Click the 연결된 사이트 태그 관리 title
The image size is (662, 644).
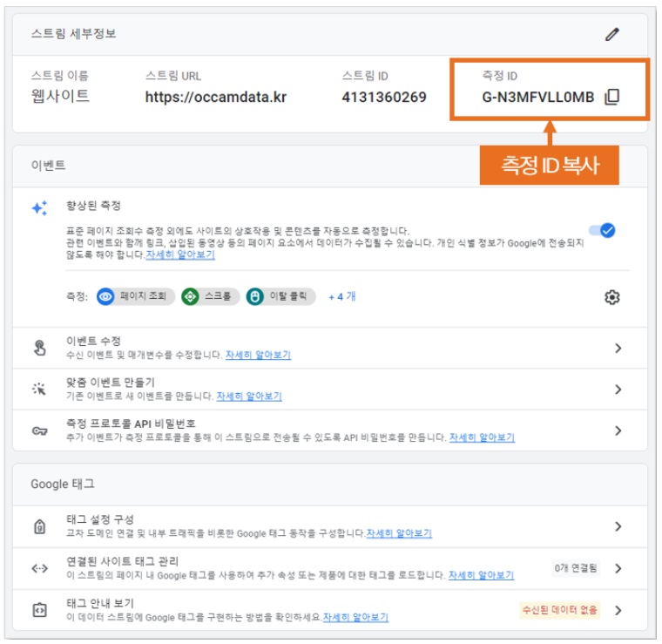coord(123,561)
